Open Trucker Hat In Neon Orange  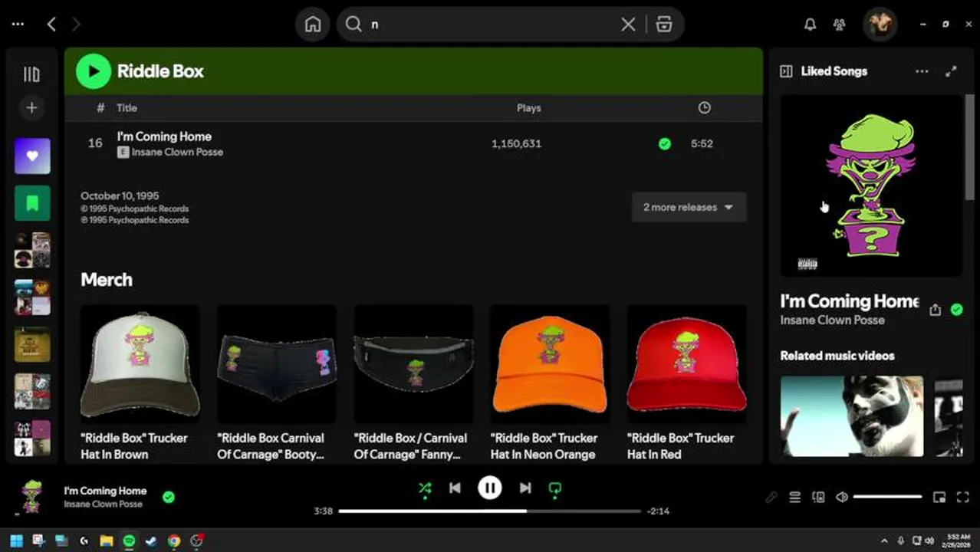pos(550,383)
